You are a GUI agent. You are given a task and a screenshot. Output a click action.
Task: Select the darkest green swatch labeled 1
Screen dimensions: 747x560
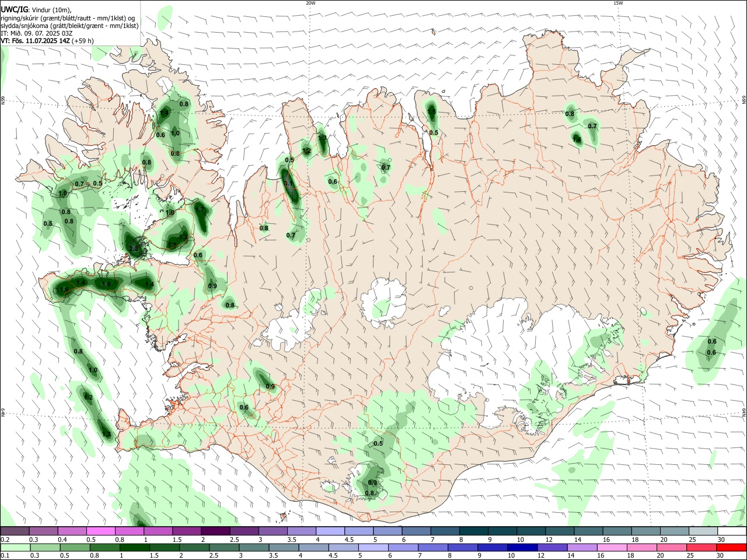(x=135, y=547)
